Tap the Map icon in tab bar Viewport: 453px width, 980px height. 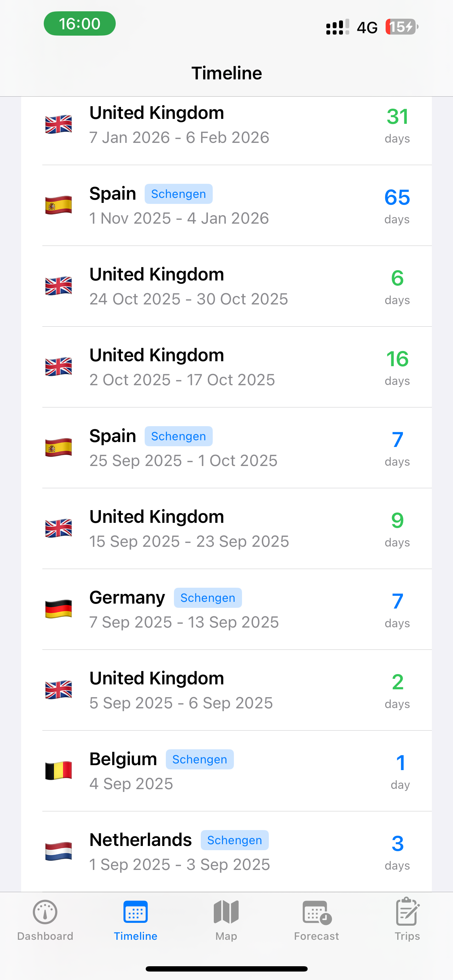point(226,912)
